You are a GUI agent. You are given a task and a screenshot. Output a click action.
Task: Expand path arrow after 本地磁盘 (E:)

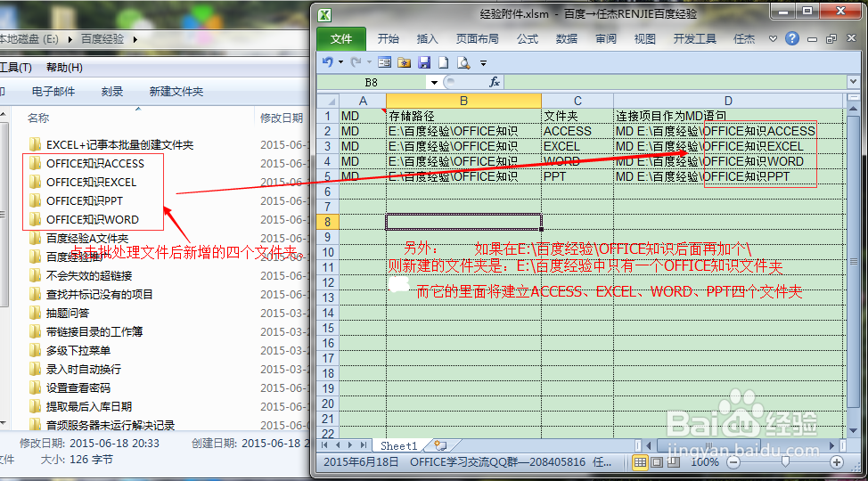click(70, 38)
